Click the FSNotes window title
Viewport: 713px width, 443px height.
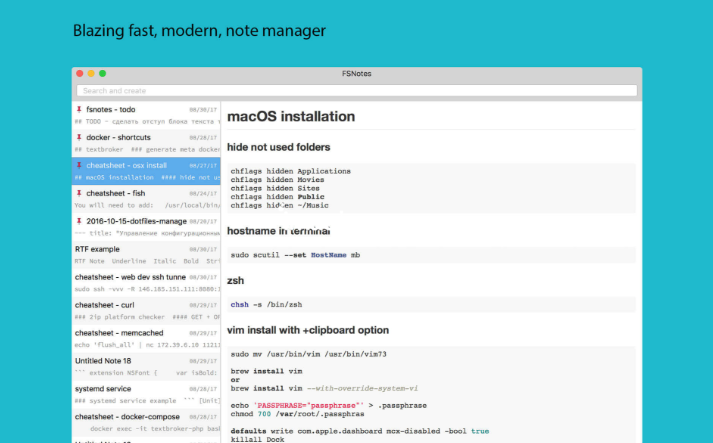356,74
